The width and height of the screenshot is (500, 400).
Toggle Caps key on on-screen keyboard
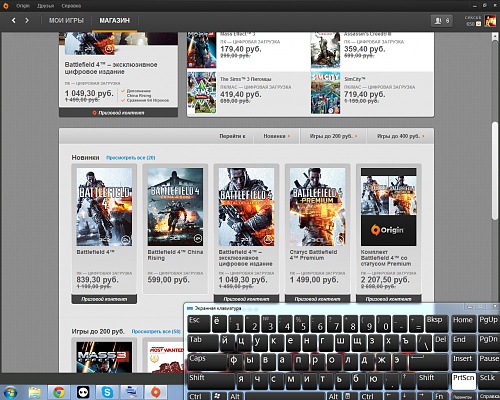[x=207, y=362]
